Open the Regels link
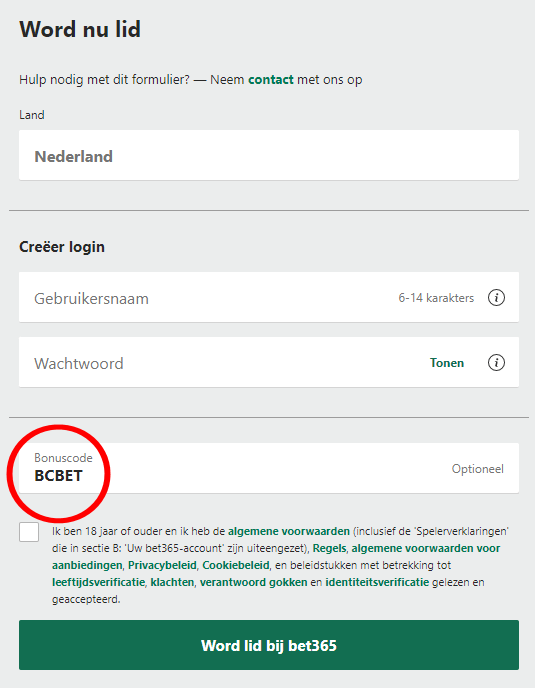535x688 pixels. click(x=329, y=548)
